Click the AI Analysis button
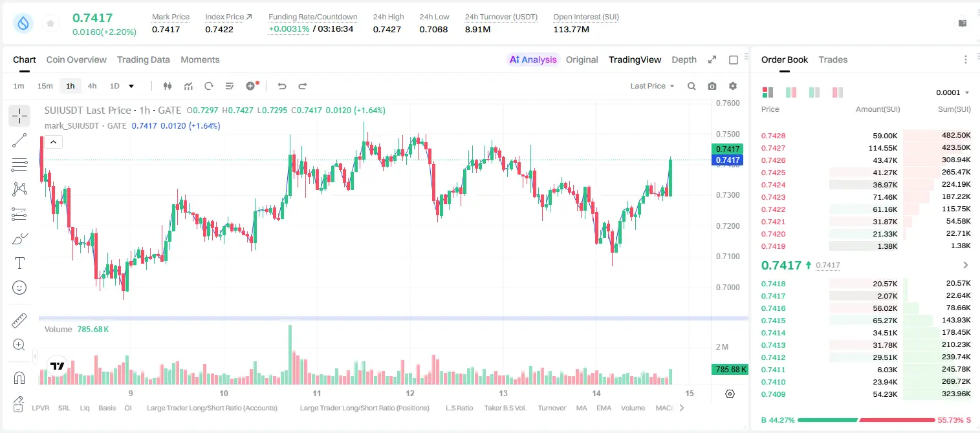 click(533, 59)
